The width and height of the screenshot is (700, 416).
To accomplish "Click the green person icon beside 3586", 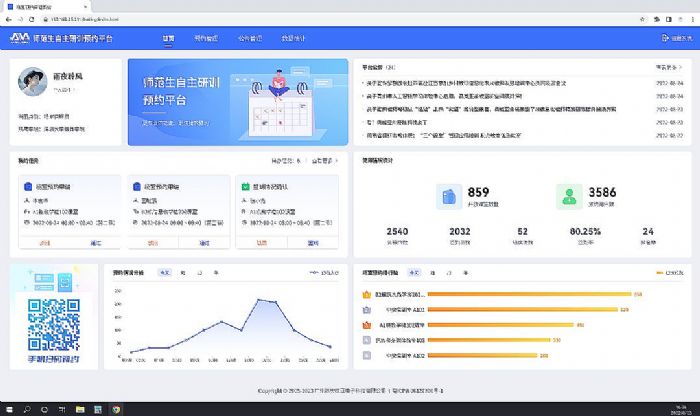I will click(569, 197).
